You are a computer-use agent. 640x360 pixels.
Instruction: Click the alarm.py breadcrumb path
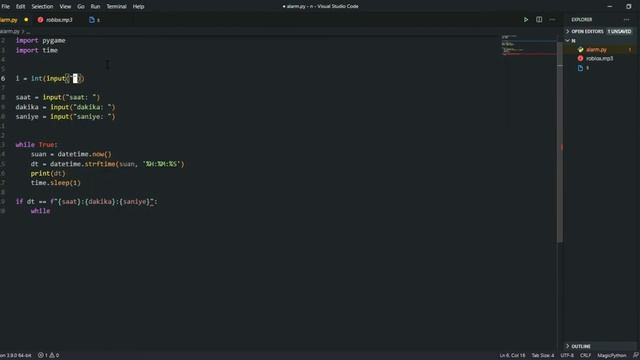10,31
